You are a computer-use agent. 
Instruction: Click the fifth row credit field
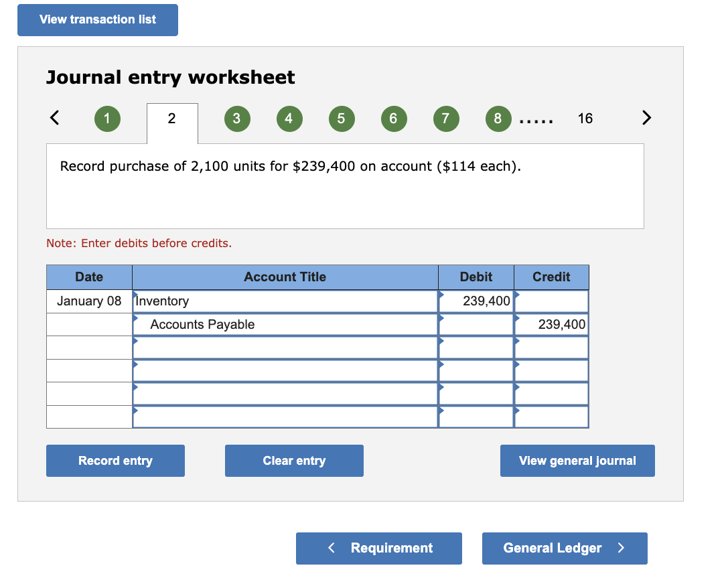point(551,394)
